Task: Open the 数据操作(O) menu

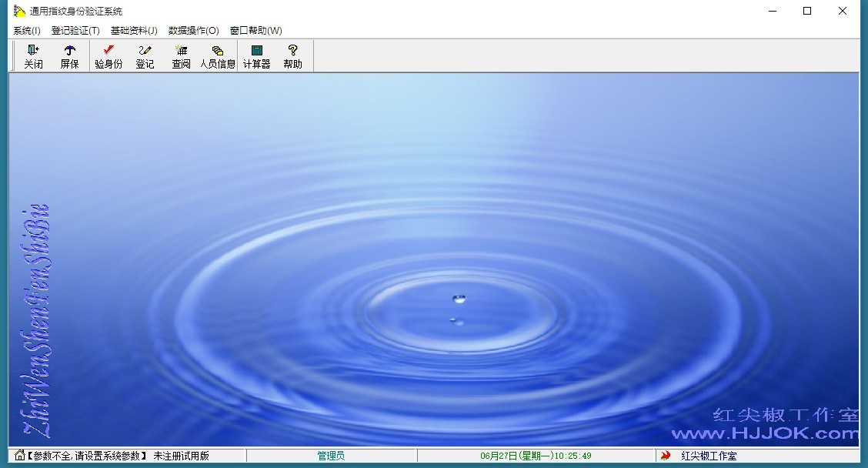Action: 194,31
